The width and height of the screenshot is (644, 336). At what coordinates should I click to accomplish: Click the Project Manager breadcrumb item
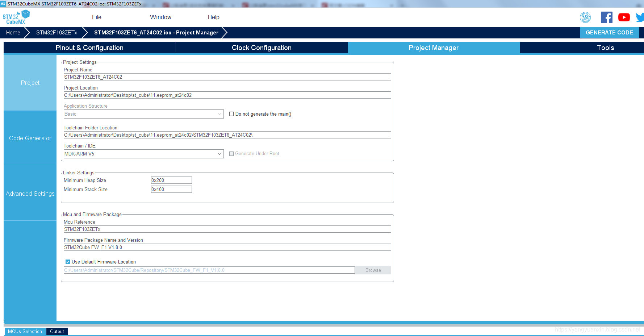point(156,33)
